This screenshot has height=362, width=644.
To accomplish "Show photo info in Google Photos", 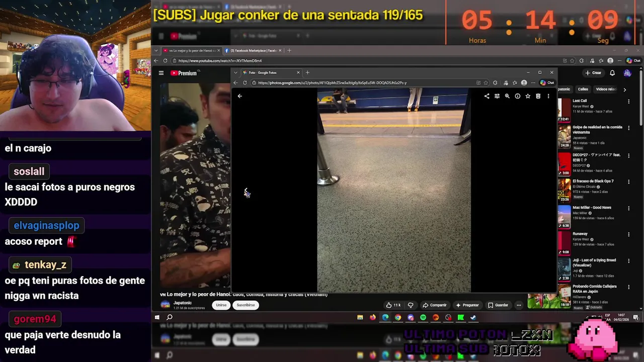I will click(x=517, y=96).
